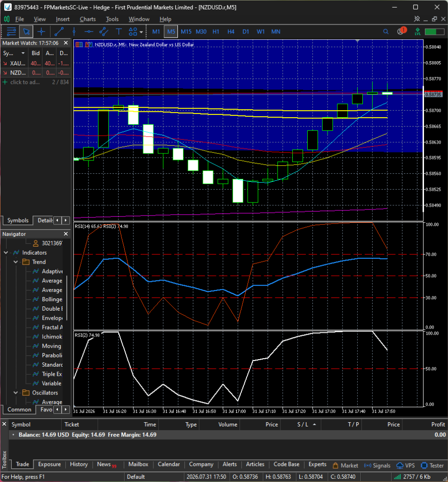
Task: Click the shapes objects icon
Action: tap(133, 32)
